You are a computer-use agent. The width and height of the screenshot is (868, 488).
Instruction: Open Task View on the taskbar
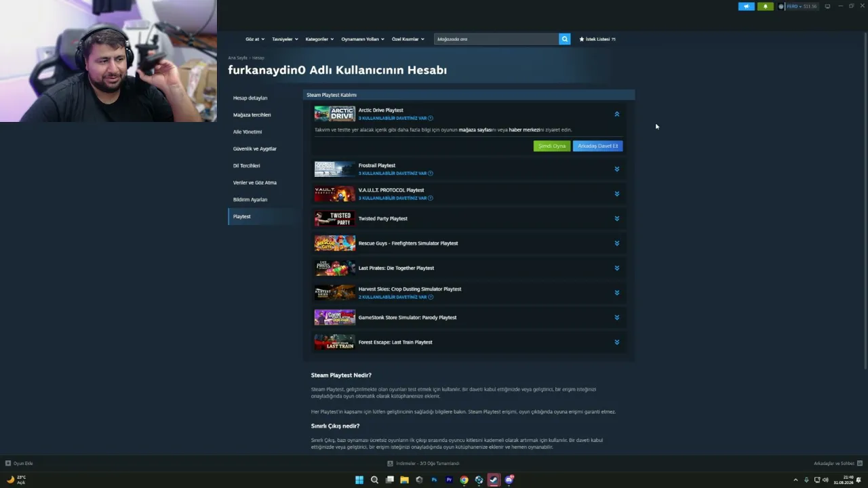(389, 480)
